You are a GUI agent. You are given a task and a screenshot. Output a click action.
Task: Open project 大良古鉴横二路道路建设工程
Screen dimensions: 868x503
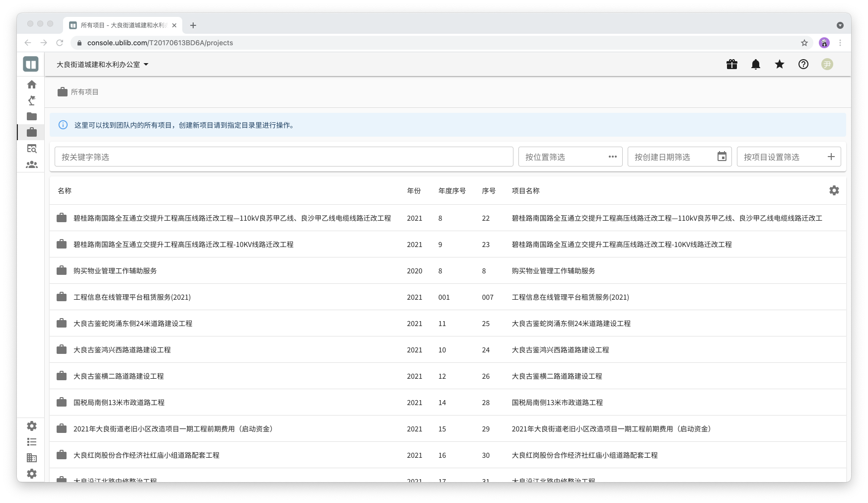point(119,376)
